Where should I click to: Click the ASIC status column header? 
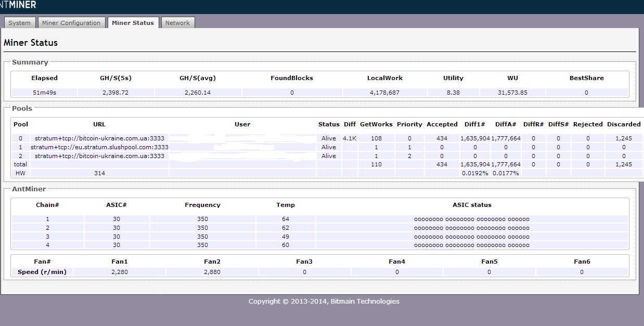click(472, 205)
